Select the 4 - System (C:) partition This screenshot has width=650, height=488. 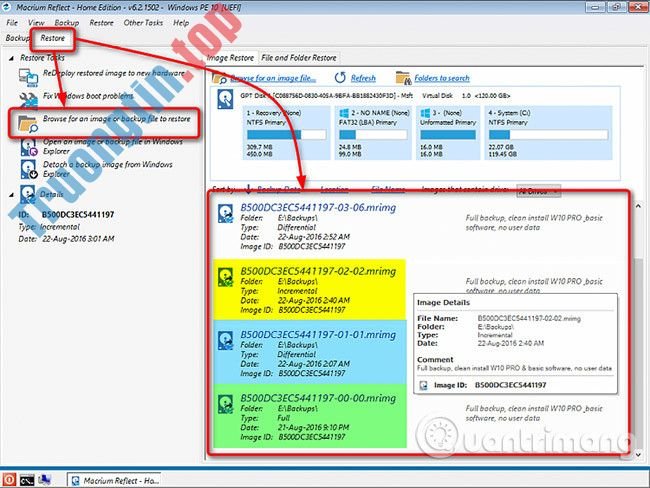548,133
